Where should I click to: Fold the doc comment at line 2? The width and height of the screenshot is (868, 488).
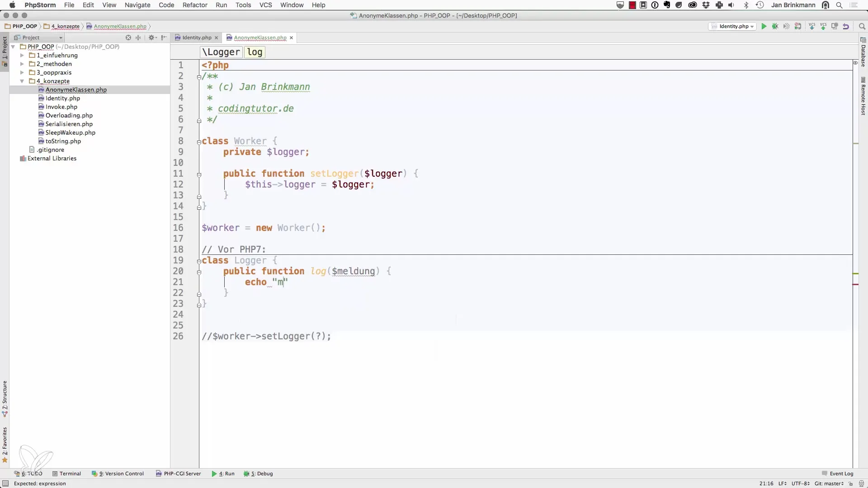tap(199, 77)
